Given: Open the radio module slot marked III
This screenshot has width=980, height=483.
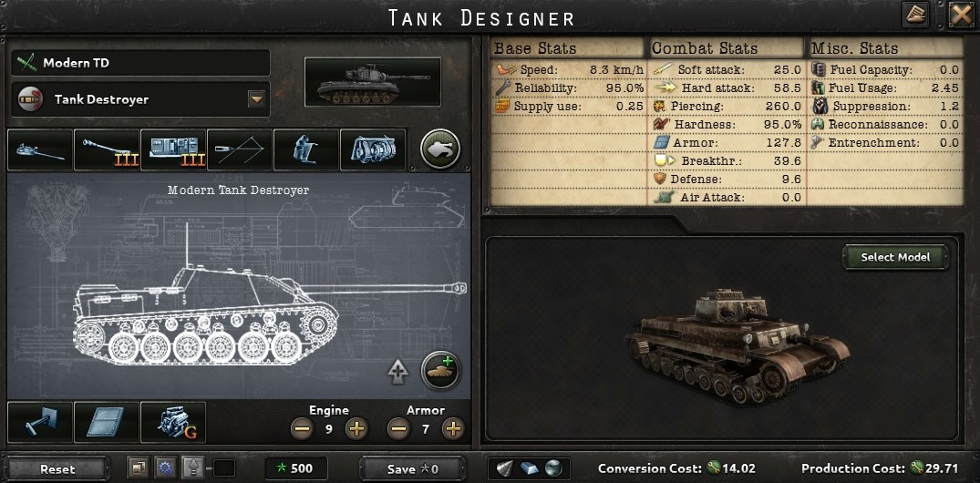Looking at the screenshot, I should (173, 150).
